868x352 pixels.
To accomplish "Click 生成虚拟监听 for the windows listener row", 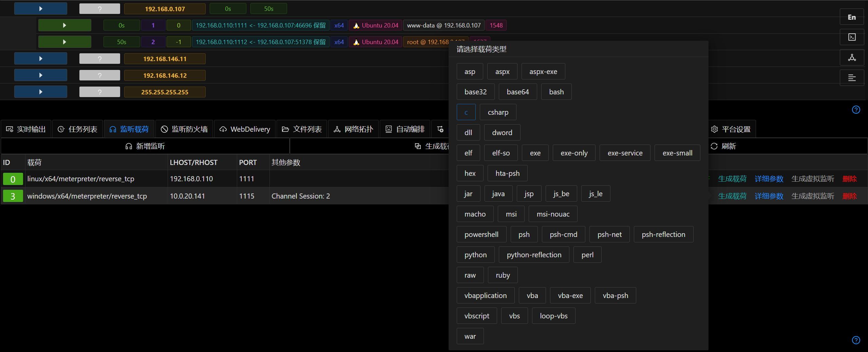I will click(813, 196).
